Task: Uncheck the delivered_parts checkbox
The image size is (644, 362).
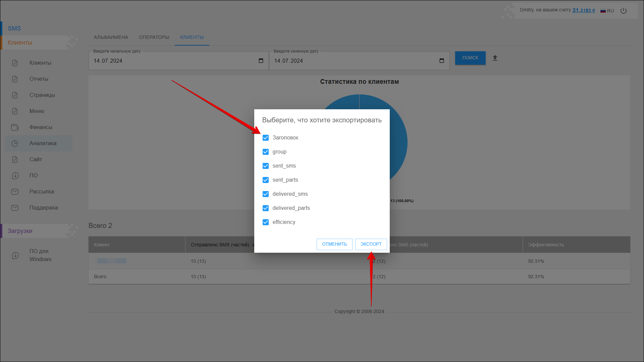Action: [266, 208]
